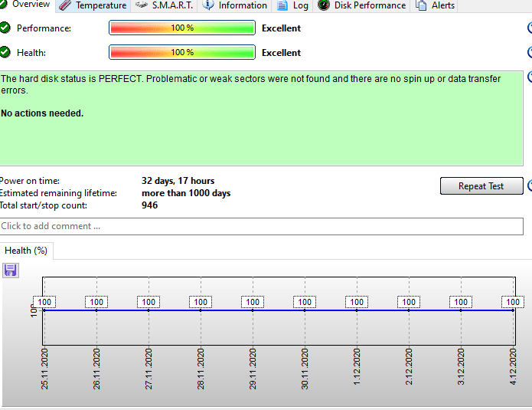Image resolution: width=532 pixels, height=410 pixels.
Task: Click the graph point for 4.12.2020
Action: [513, 310]
